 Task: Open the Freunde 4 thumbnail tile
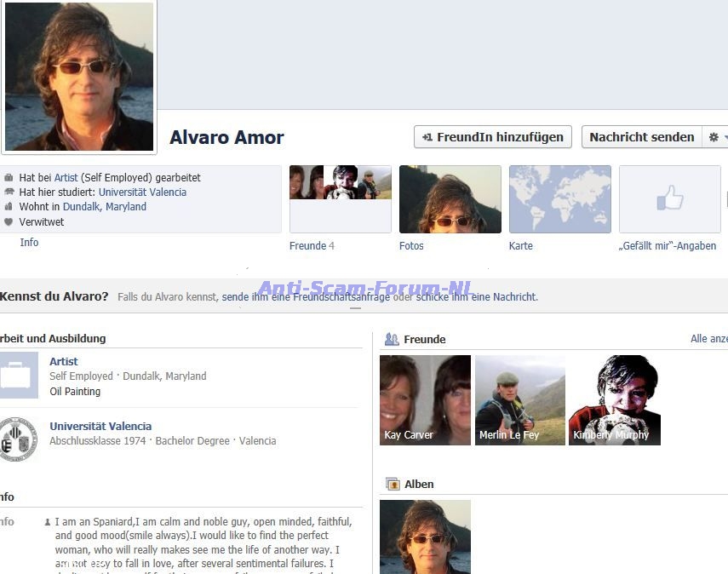point(340,199)
